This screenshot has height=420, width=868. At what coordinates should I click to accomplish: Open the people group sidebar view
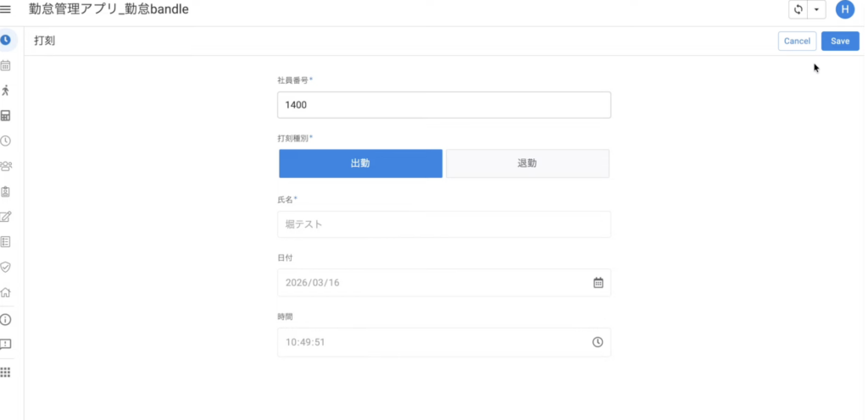(6, 166)
